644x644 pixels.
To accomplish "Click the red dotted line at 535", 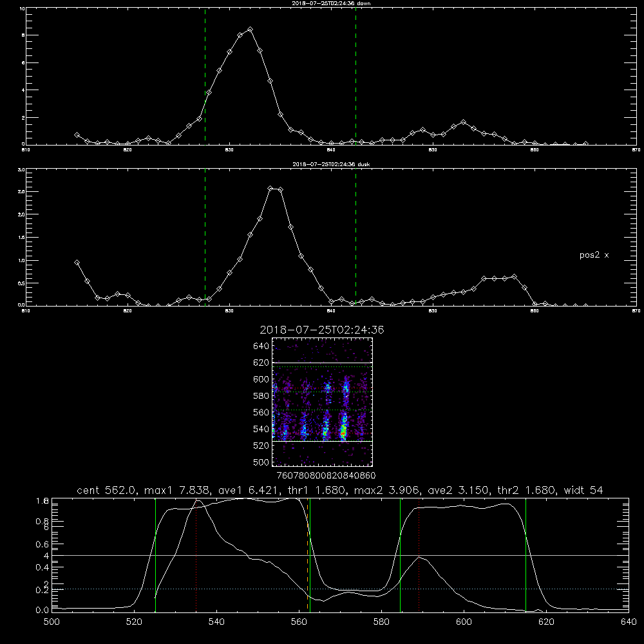I will click(x=196, y=555).
